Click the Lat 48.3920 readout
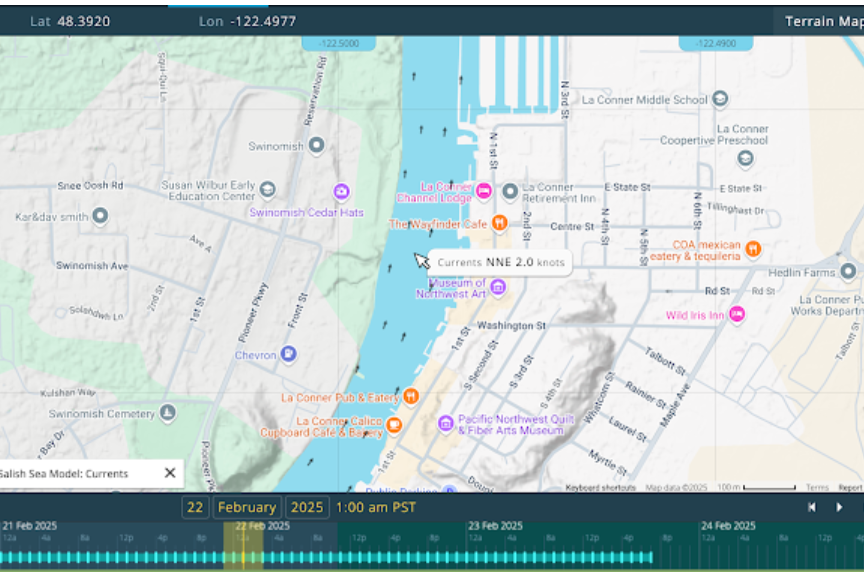This screenshot has height=576, width=864. coord(70,21)
